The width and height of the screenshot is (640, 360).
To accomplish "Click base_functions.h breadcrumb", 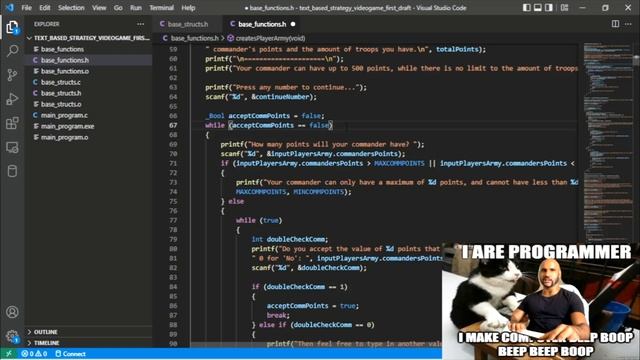I will pyautogui.click(x=191, y=38).
